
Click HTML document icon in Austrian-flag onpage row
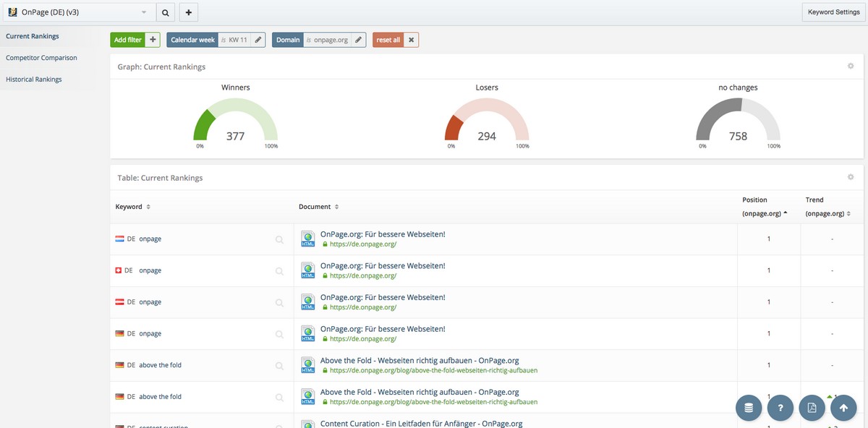coord(308,302)
